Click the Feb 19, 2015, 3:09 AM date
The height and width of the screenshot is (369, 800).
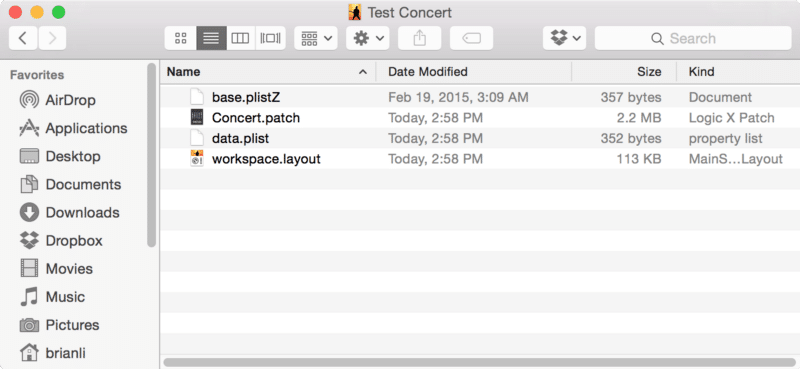tap(458, 97)
